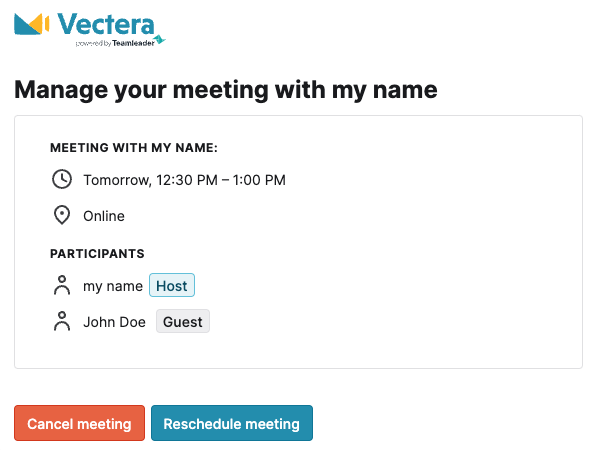The image size is (594, 451).
Task: Click the meeting time Tomorrow, 12:30 PM – 1:00 PM
Action: coord(184,180)
